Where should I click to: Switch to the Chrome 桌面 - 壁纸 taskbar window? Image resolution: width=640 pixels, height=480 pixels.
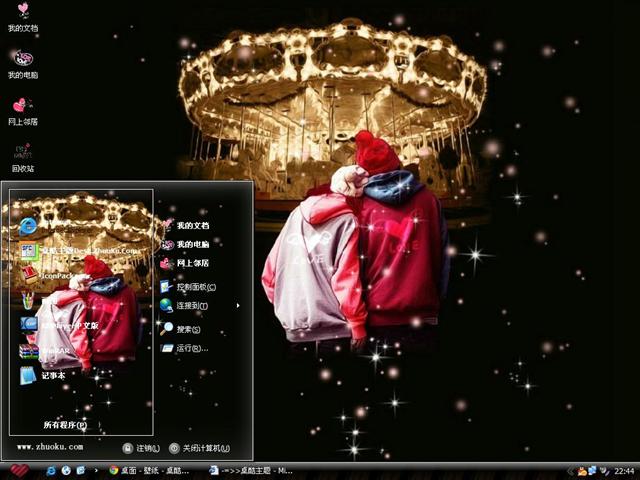[150, 471]
